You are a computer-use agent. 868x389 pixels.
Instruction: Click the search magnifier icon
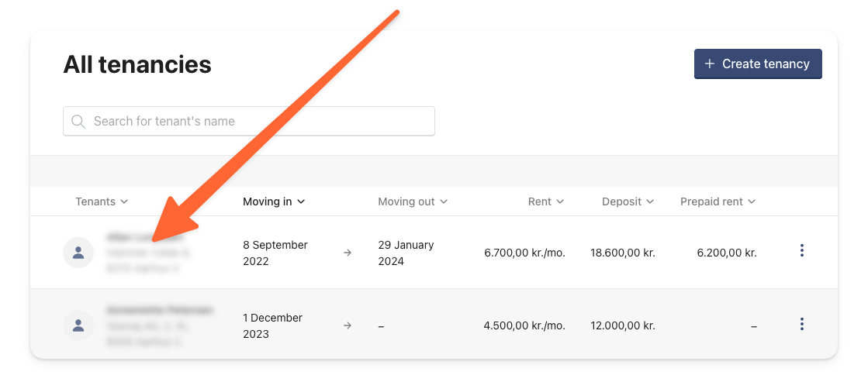point(78,121)
